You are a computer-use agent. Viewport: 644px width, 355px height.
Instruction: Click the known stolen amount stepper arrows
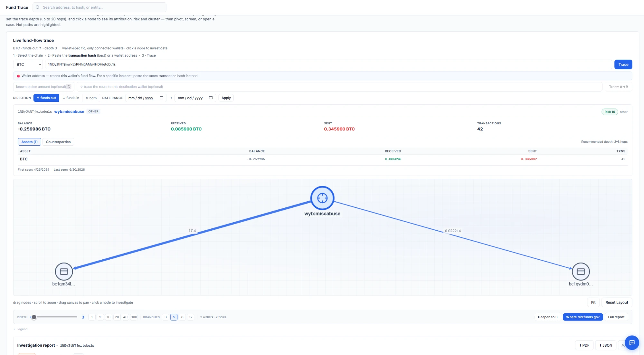69,87
